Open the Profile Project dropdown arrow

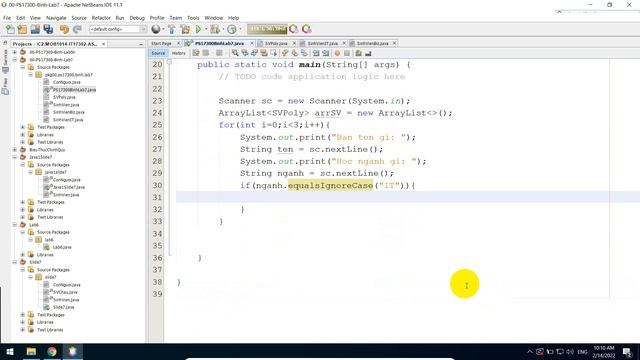tap(239, 29)
